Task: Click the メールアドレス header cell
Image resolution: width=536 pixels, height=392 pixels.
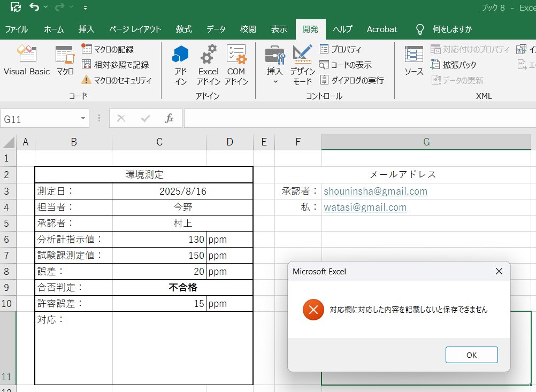Action: click(x=403, y=175)
